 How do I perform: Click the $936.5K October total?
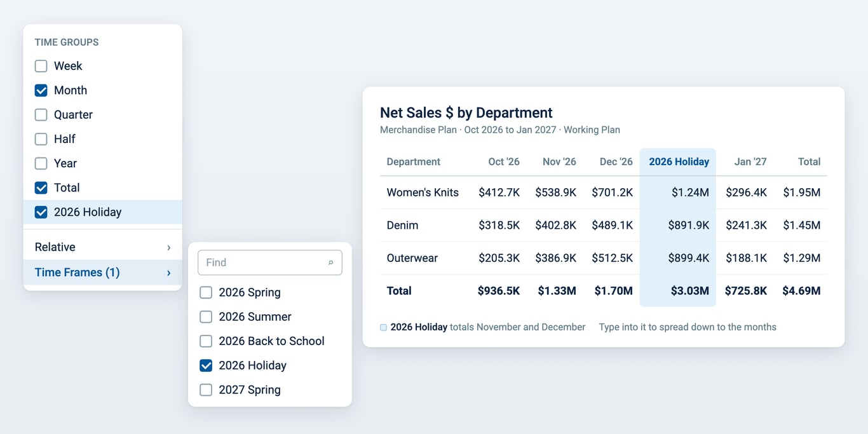[x=499, y=291]
